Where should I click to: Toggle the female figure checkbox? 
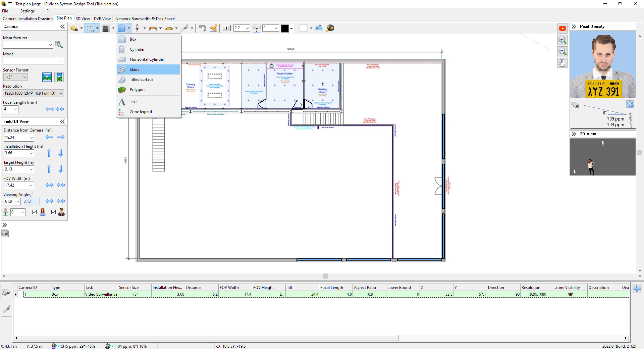coord(35,212)
